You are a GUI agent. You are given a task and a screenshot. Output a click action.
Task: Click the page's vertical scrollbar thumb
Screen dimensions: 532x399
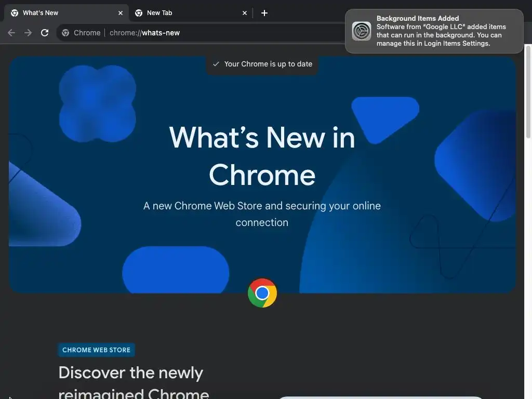click(x=528, y=91)
